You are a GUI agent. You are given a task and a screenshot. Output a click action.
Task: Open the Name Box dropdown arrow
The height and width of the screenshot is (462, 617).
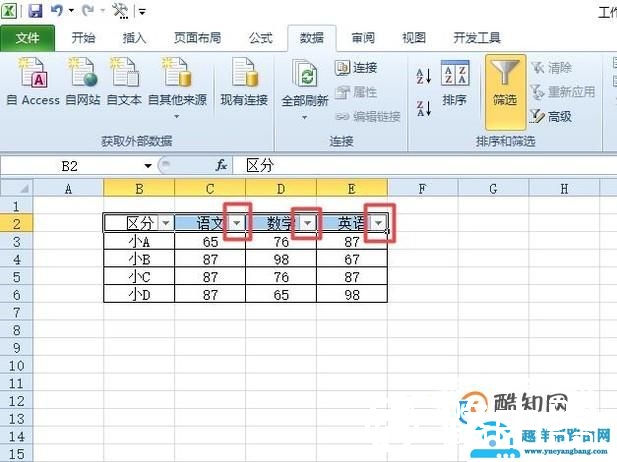pos(148,166)
